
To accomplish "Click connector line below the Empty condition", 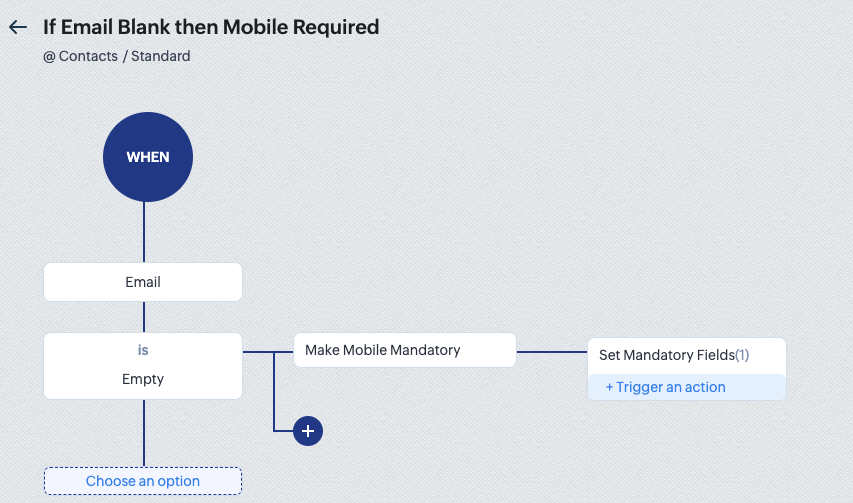I will click(x=144, y=433).
